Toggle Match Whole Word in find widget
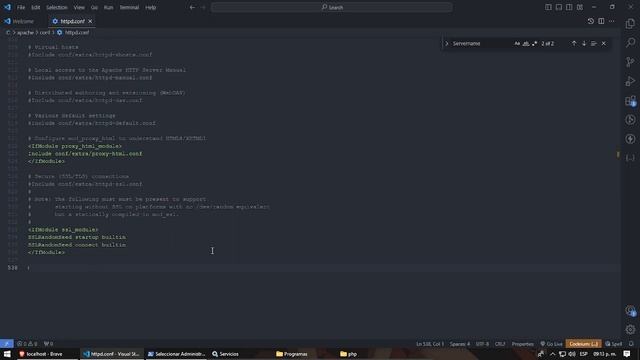The width and height of the screenshot is (640, 360). pos(526,43)
